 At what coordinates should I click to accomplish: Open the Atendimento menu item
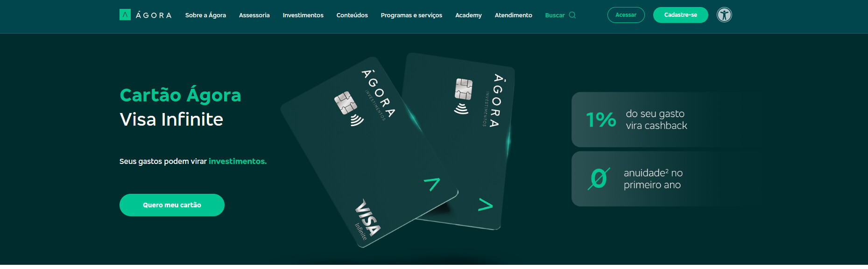click(x=514, y=15)
